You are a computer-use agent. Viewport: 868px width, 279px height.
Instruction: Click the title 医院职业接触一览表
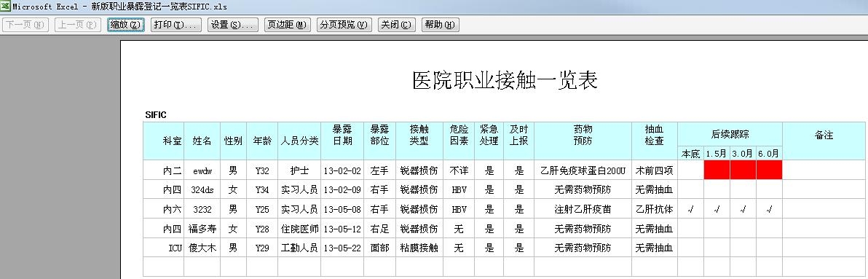point(505,80)
